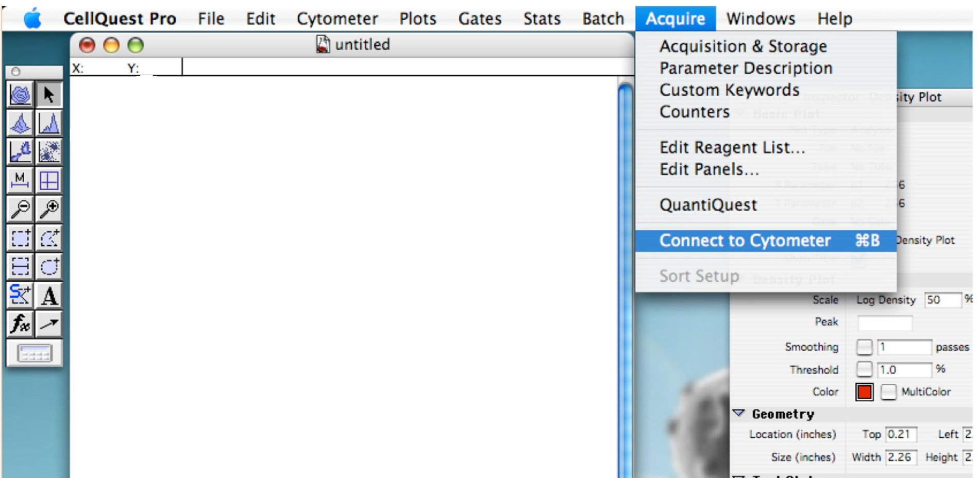Image resolution: width=980 pixels, height=478 pixels.
Task: Toggle the MultiColor checkbox
Action: coord(888,391)
